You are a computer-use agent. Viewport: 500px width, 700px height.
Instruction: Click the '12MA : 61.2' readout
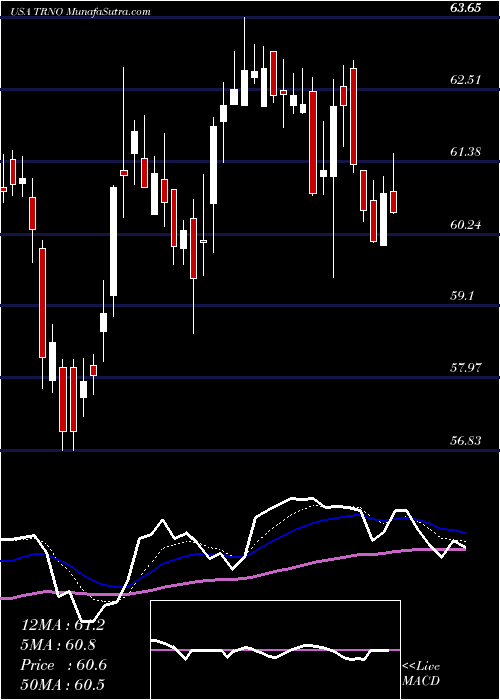62,625
